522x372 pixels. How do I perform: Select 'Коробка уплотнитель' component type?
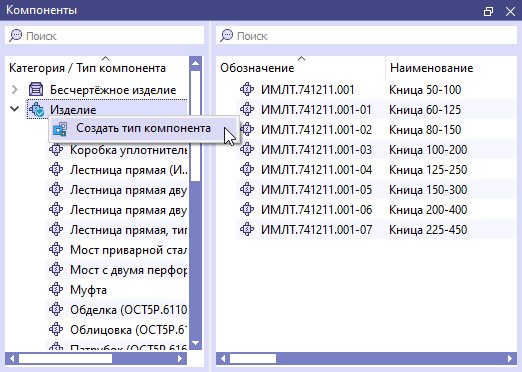(x=128, y=150)
